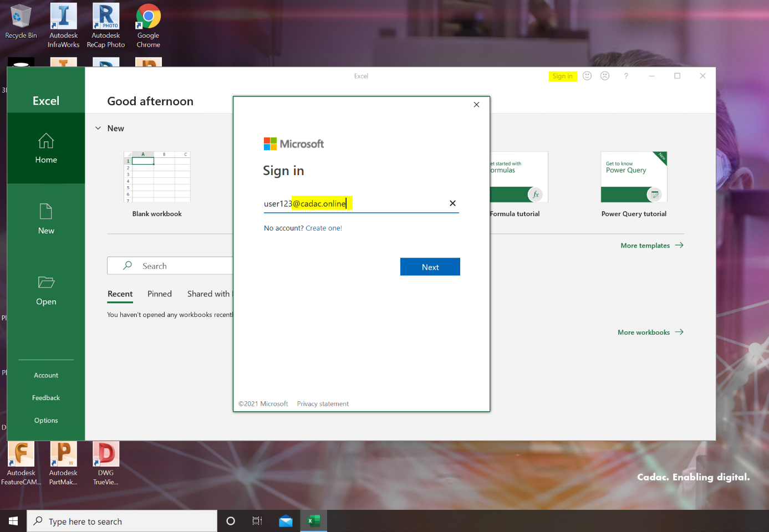Open the New page in Excel sidebar
This screenshot has width=769, height=532.
coord(46,219)
